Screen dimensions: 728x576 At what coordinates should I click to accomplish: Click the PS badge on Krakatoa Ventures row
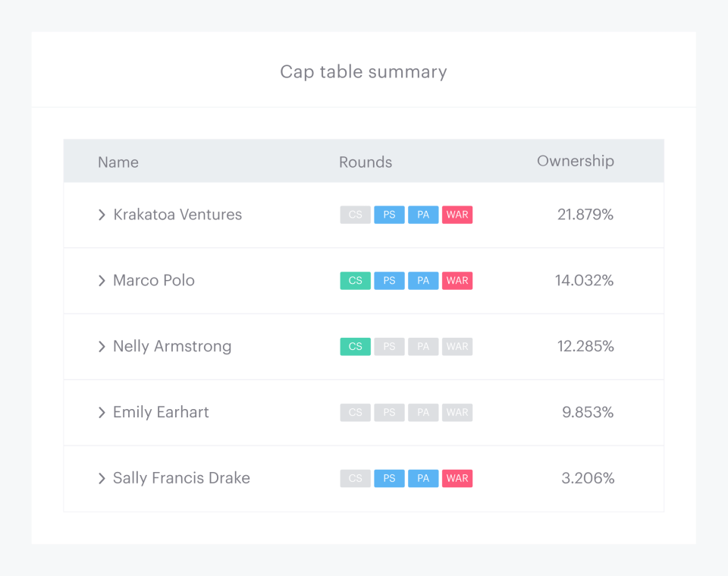coord(389,215)
